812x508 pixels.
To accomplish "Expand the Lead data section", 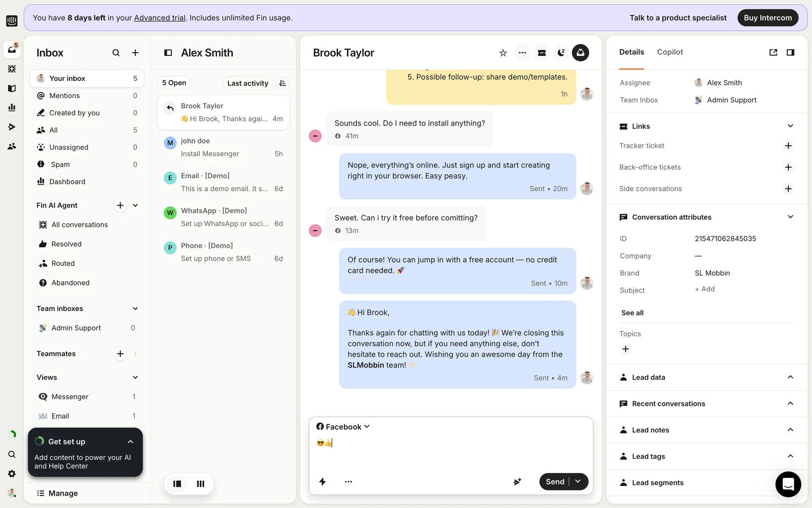I will pos(790,377).
